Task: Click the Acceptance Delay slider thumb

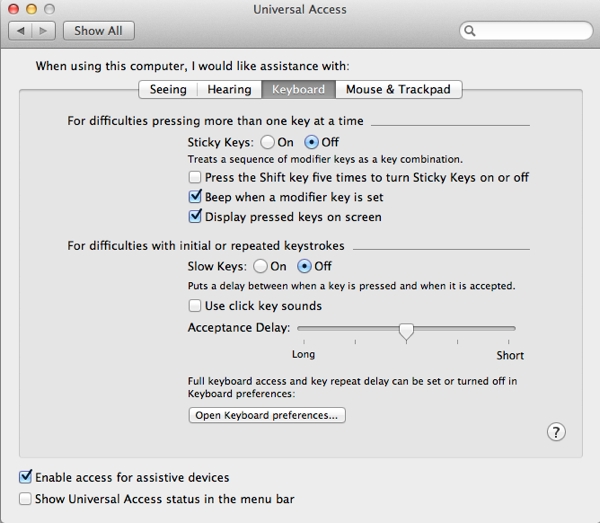Action: tap(406, 331)
